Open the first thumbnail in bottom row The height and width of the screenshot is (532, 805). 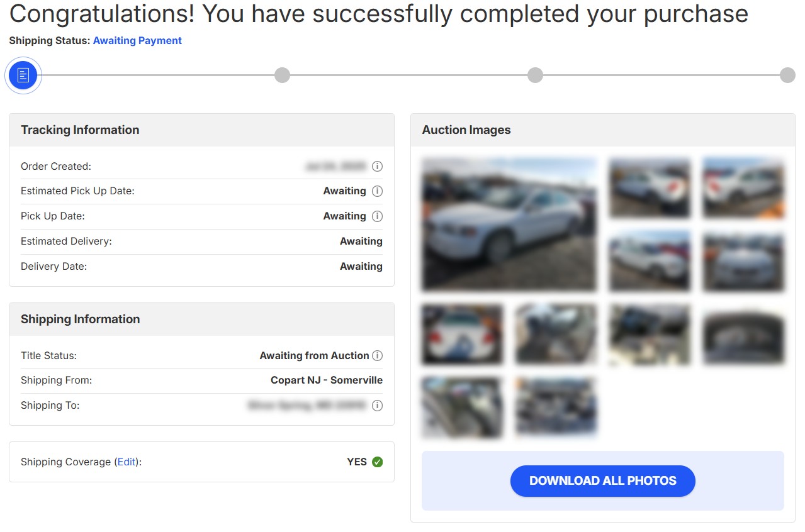tap(462, 407)
